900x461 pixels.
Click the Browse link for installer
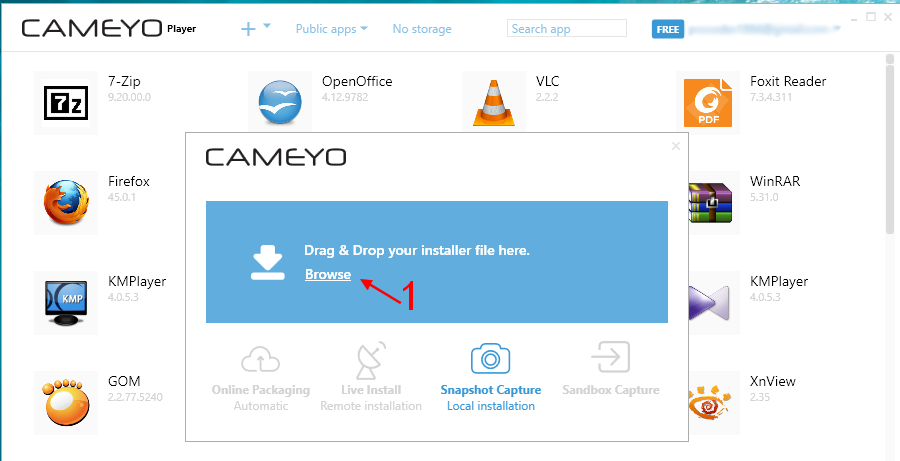[x=328, y=274]
